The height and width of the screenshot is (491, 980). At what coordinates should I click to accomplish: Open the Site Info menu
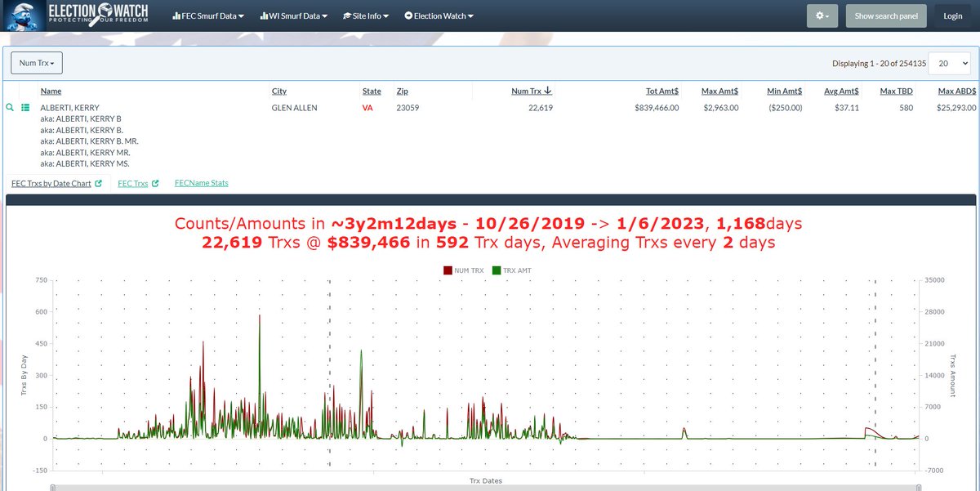(367, 16)
